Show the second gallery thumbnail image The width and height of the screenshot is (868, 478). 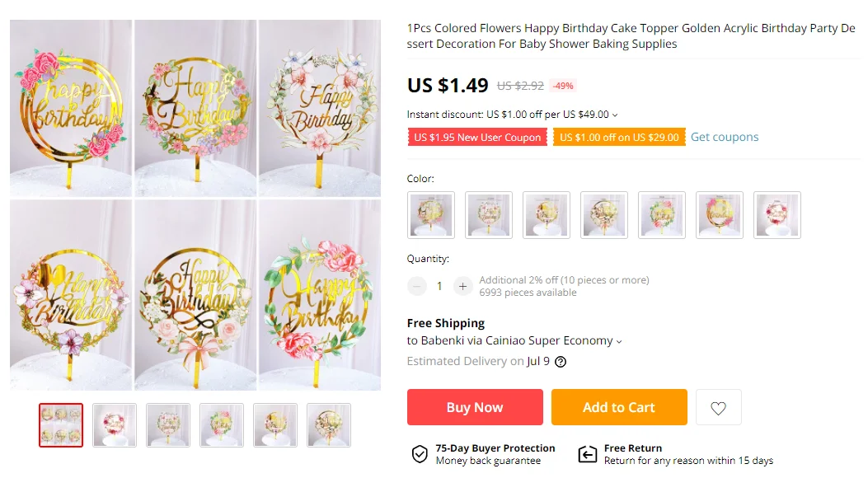pos(115,425)
